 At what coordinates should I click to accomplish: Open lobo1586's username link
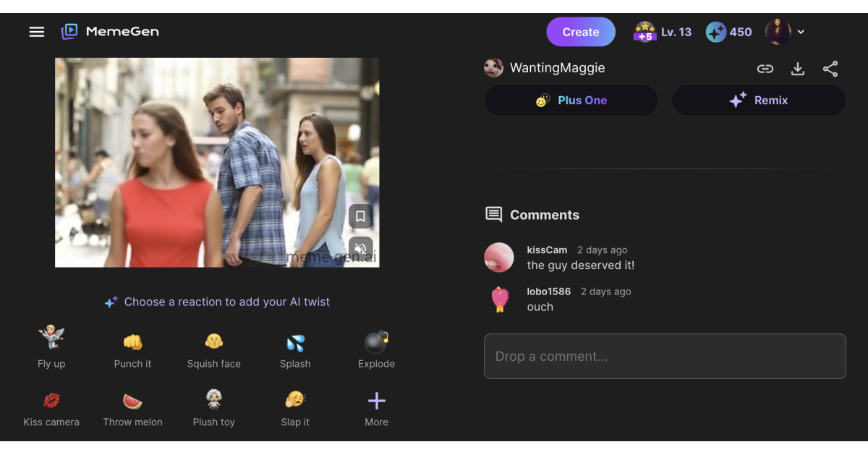549,292
